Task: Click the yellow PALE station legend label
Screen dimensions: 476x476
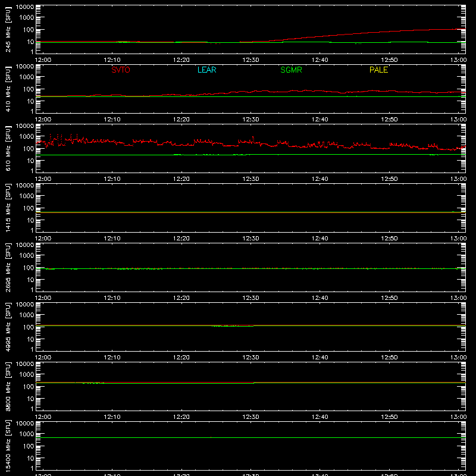Action: click(x=378, y=70)
